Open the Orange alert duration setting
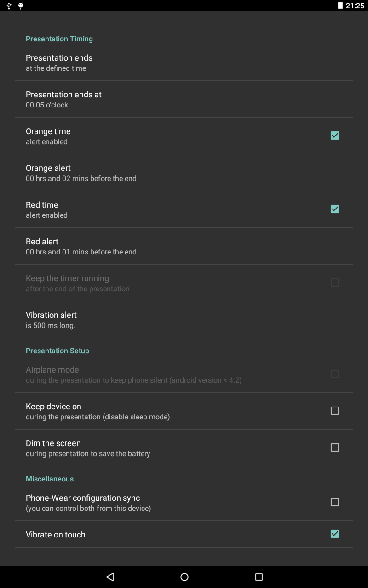 (x=184, y=173)
